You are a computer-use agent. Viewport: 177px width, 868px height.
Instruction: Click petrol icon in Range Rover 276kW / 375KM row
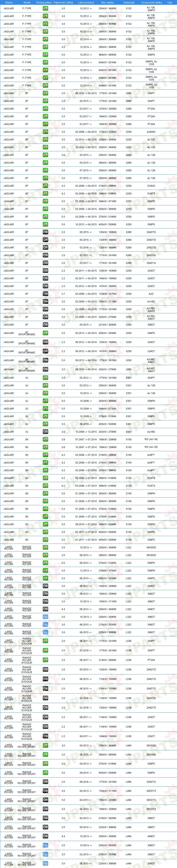pos(45,571)
